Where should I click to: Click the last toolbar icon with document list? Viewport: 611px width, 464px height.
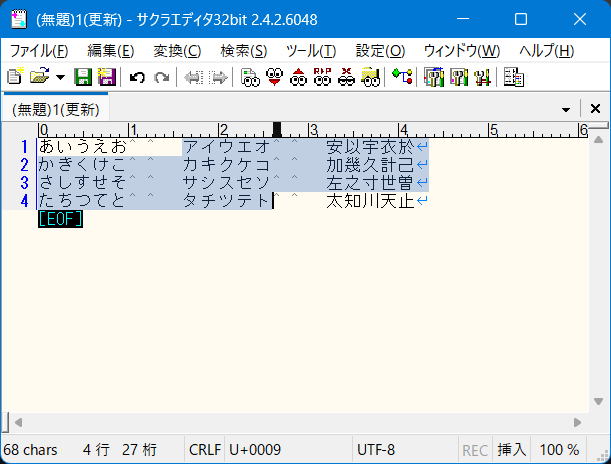point(514,77)
